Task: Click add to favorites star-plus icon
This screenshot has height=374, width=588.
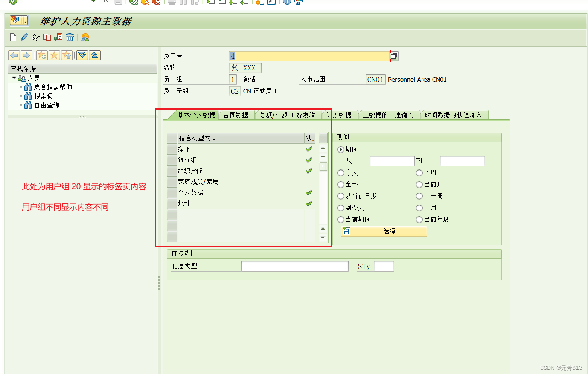Action: (x=42, y=55)
